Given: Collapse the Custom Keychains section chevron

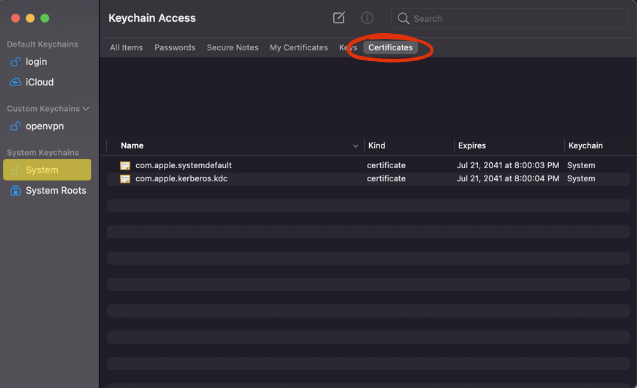Looking at the screenshot, I should 86,108.
